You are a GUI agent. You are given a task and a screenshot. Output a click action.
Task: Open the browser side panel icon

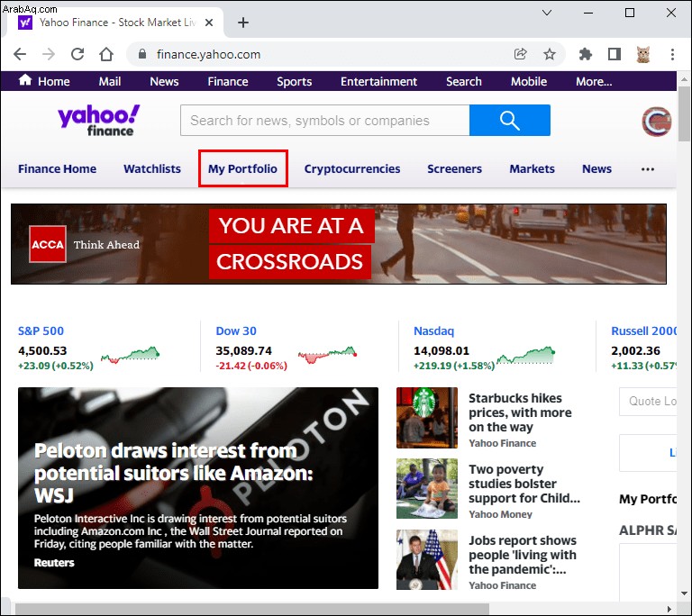[x=615, y=54]
